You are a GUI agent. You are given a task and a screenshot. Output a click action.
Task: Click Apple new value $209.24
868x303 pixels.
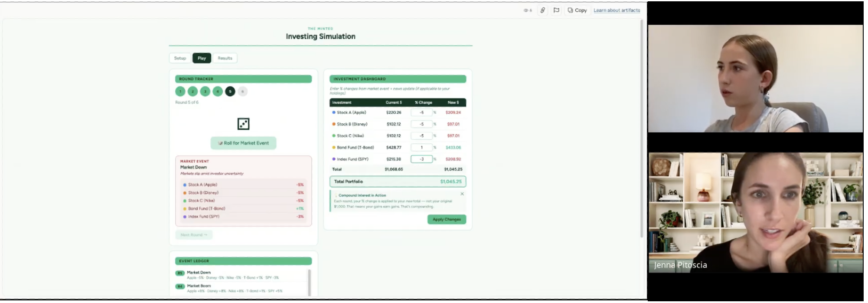tap(453, 112)
